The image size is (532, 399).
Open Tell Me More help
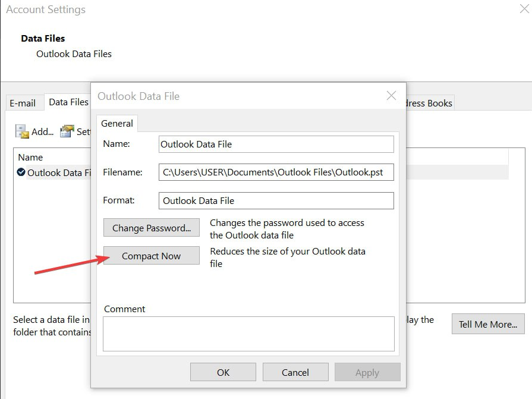tap(488, 324)
